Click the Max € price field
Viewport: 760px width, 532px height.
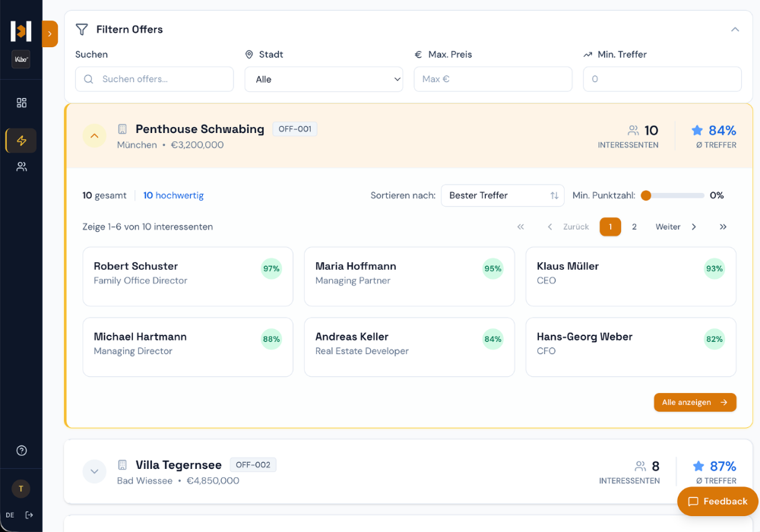tap(493, 79)
